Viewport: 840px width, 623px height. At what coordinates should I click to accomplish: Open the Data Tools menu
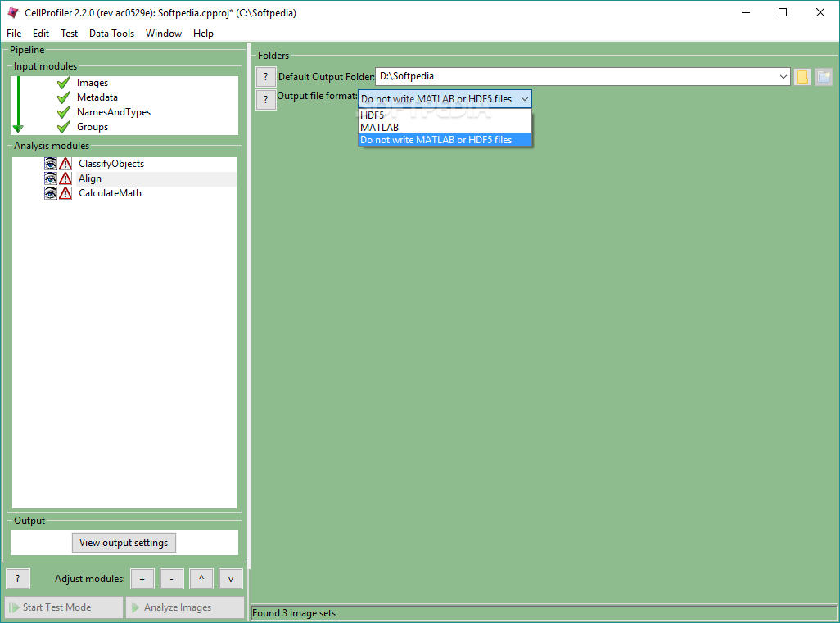click(x=111, y=34)
